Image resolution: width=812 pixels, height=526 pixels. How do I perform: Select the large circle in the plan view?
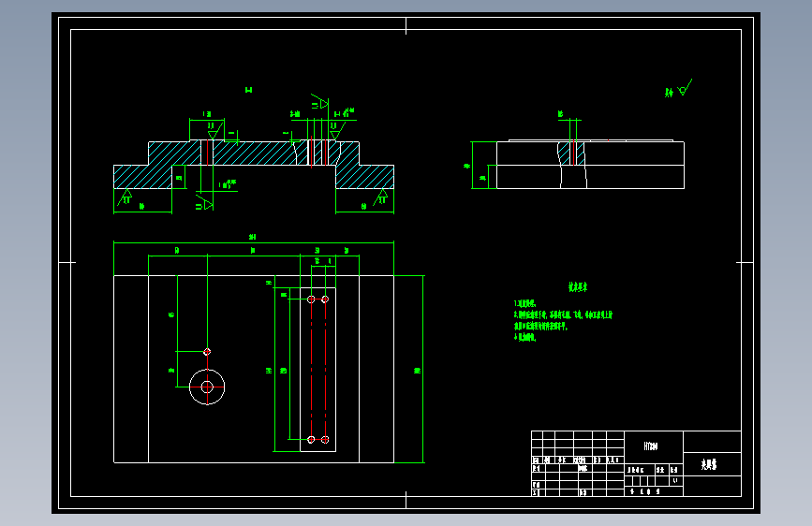(x=207, y=387)
